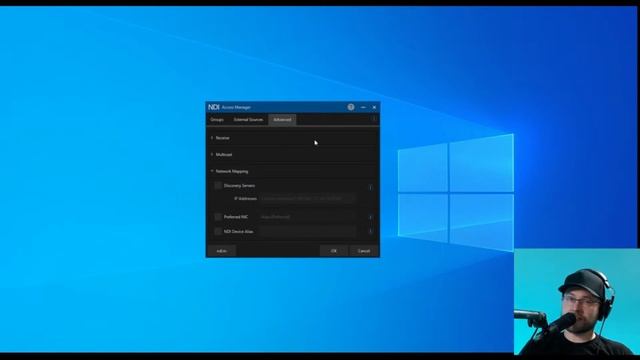This screenshot has width=640, height=360.
Task: Close the NDI Access Manager window
Action: (374, 107)
